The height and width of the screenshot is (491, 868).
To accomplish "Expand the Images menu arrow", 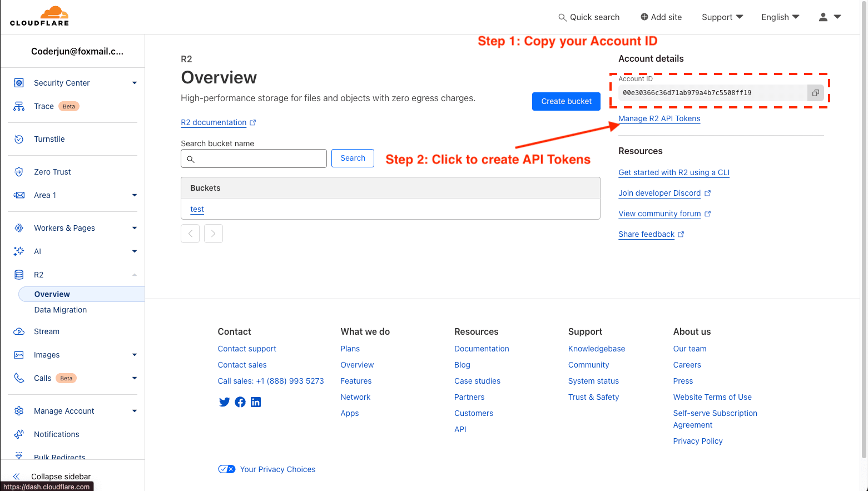I will coord(135,355).
